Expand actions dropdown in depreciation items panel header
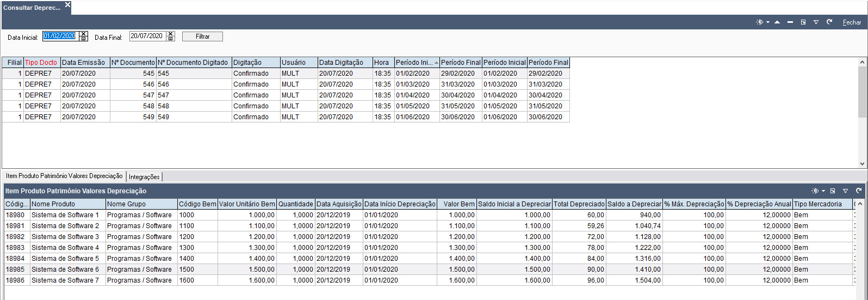This screenshot has height=300, width=868. (823, 191)
